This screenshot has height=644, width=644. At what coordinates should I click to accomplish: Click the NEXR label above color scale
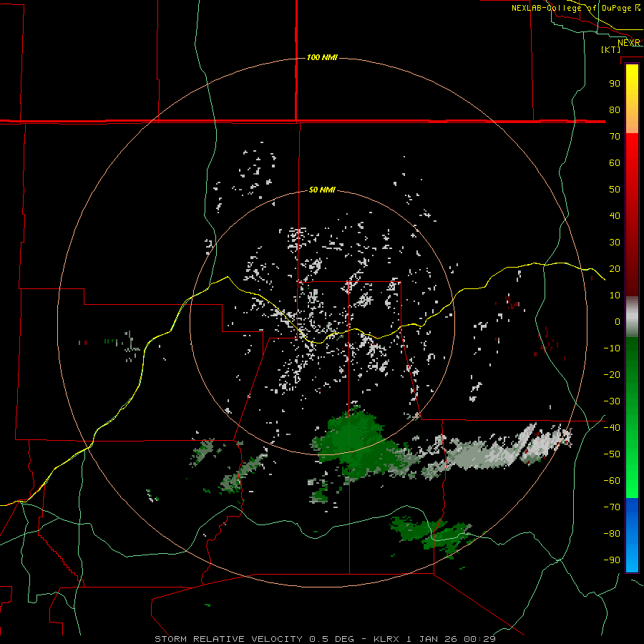[629, 43]
